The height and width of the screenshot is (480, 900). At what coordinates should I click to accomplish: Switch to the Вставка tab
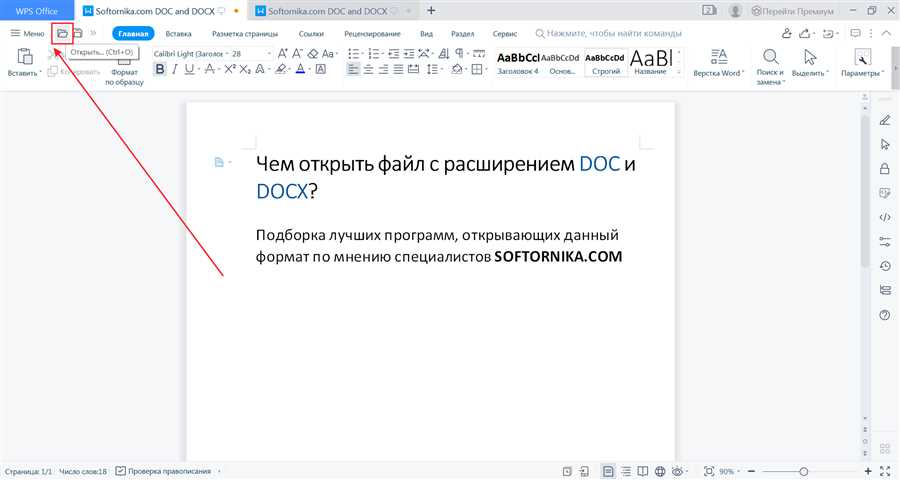179,34
